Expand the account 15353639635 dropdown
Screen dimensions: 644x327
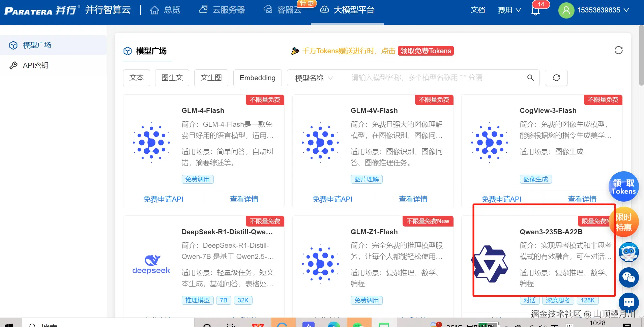(x=603, y=10)
